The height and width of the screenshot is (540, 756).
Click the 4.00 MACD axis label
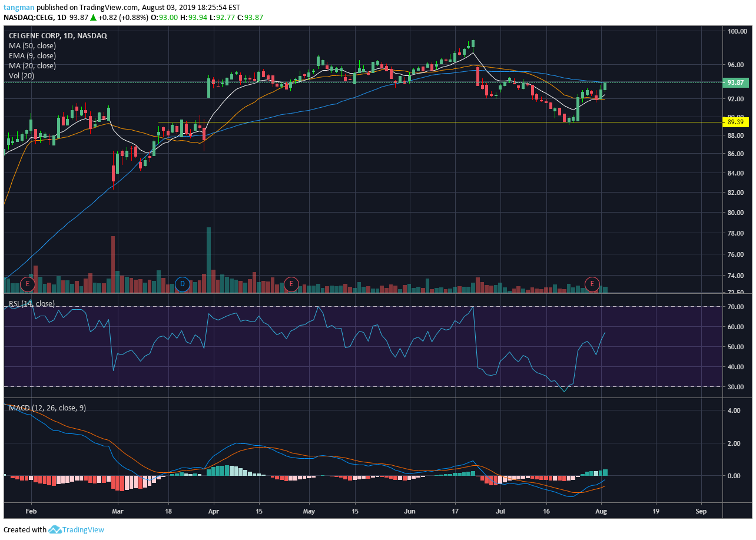coord(734,410)
